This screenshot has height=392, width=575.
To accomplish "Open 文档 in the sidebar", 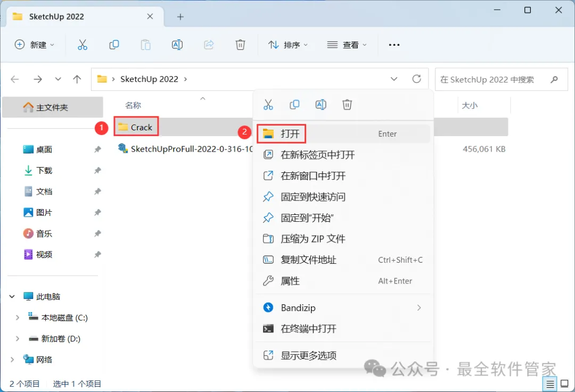I will point(38,191).
